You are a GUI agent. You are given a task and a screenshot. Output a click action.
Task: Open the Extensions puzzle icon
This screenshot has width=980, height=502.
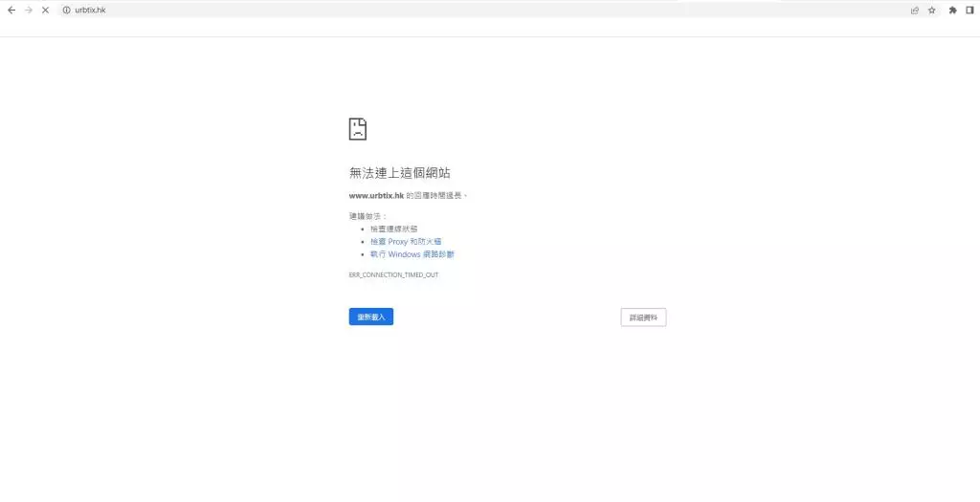click(952, 10)
